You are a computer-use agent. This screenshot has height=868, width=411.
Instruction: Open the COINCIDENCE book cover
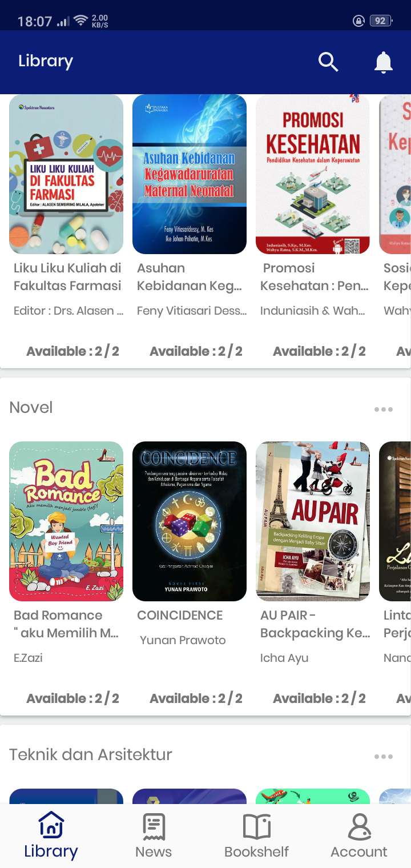tap(190, 521)
